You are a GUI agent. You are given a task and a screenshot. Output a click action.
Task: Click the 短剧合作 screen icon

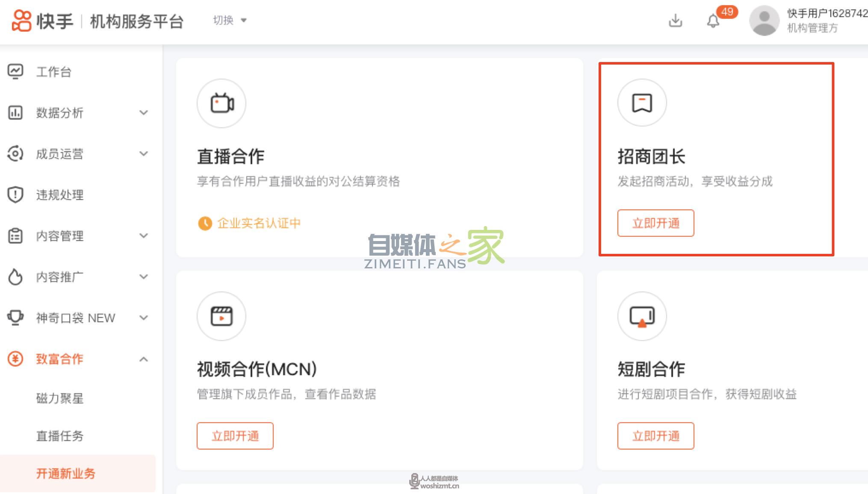pyautogui.click(x=642, y=316)
